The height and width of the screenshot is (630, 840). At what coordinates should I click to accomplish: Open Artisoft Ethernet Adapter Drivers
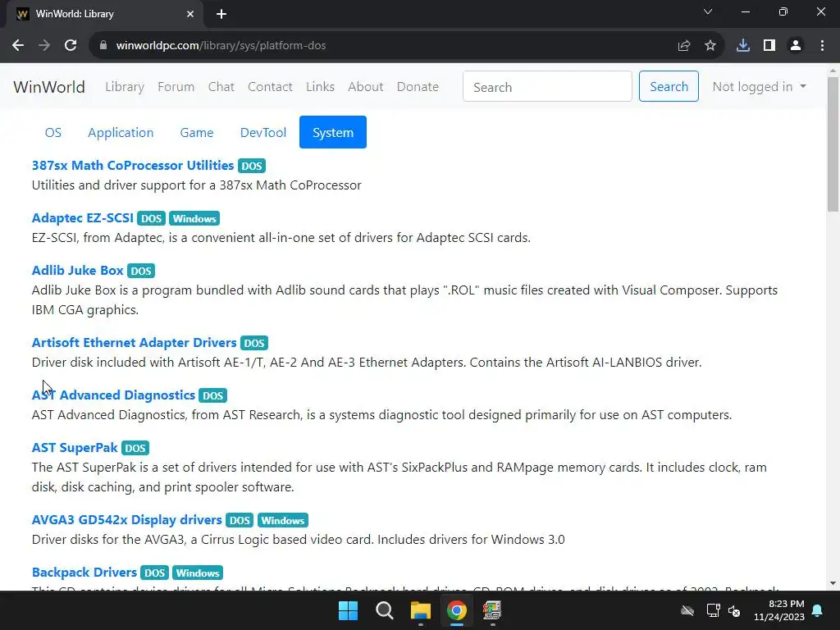point(134,342)
